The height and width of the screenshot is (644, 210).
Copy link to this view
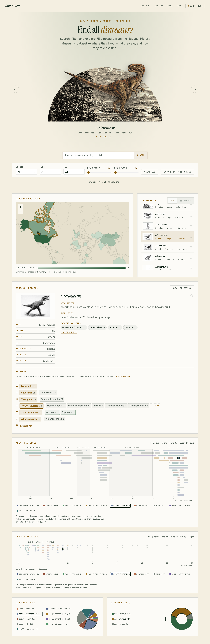[178, 172]
